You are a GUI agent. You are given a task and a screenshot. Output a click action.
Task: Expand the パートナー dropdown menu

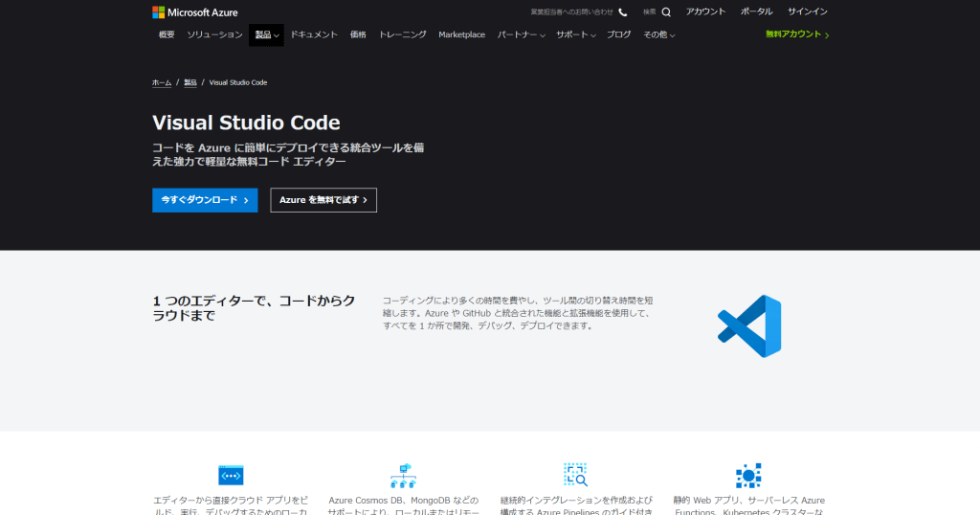click(x=521, y=35)
